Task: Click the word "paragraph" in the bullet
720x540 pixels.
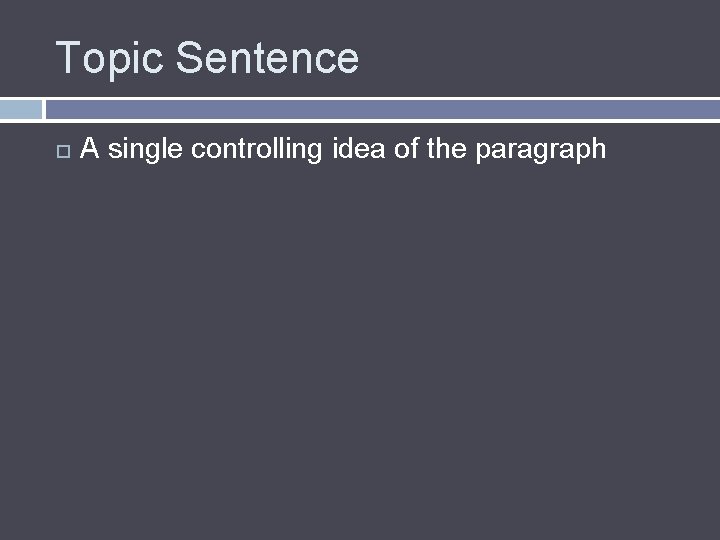Action: coord(541,151)
